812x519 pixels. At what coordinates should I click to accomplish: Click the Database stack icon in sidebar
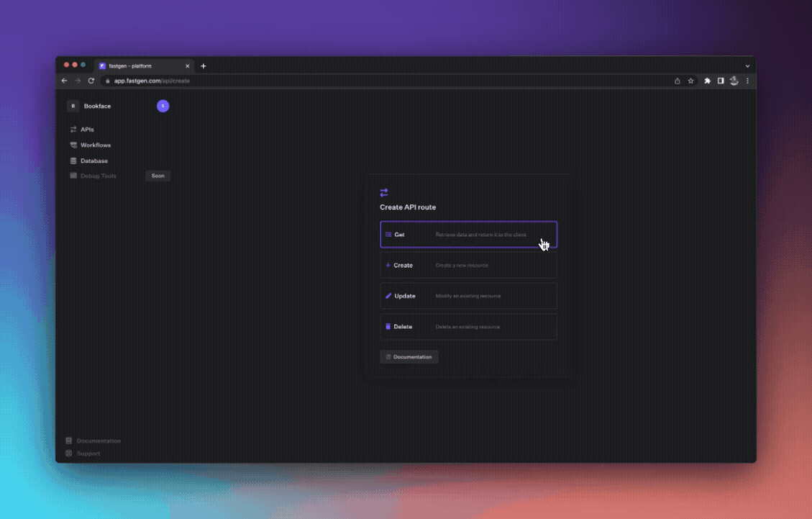[73, 161]
